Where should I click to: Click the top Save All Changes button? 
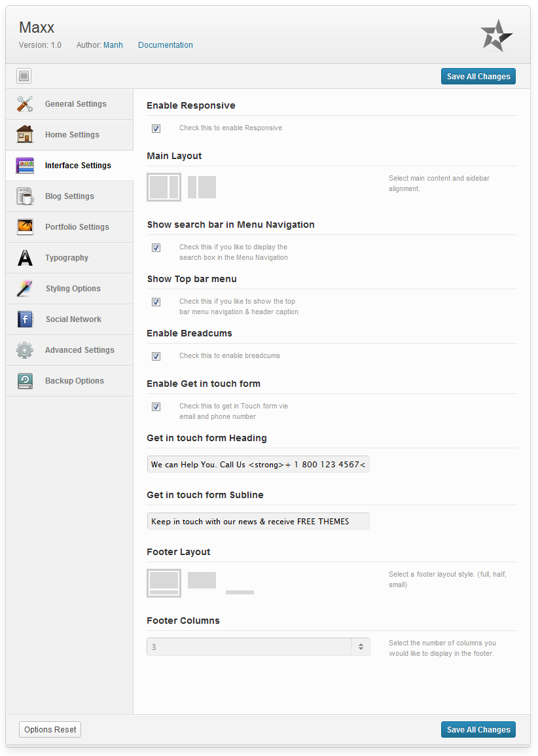pos(478,76)
